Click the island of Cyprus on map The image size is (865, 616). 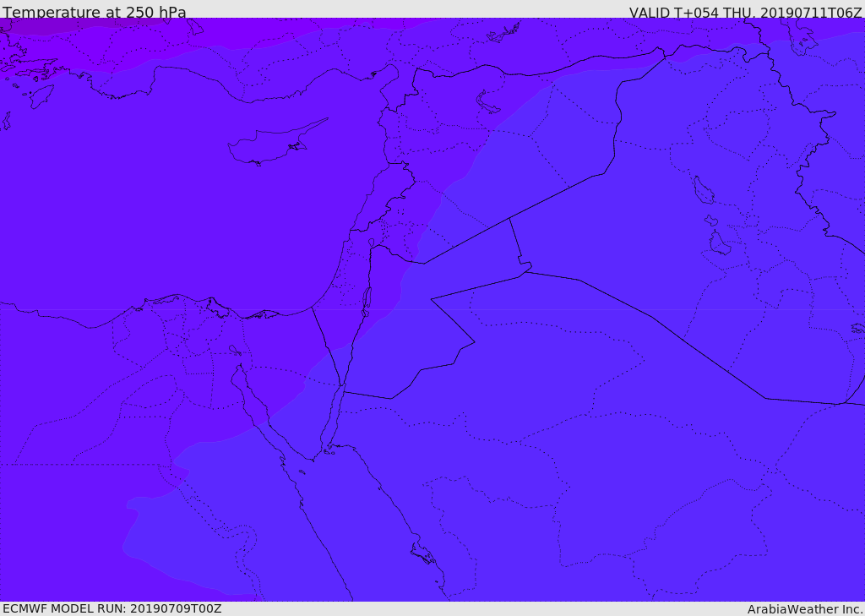tap(277, 143)
